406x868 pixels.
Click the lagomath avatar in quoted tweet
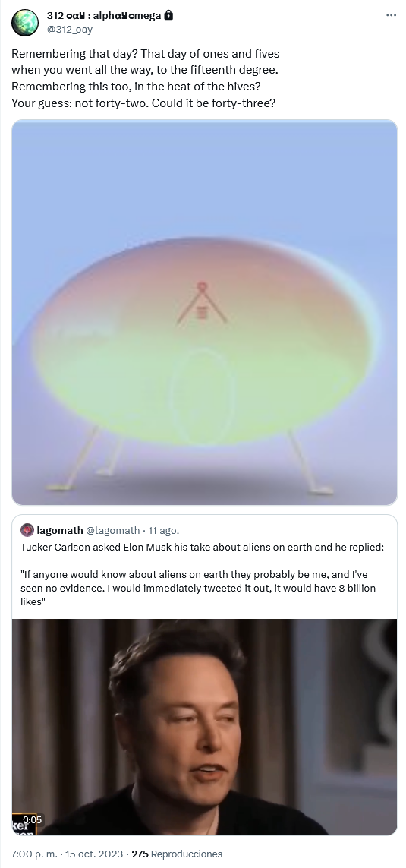click(27, 530)
